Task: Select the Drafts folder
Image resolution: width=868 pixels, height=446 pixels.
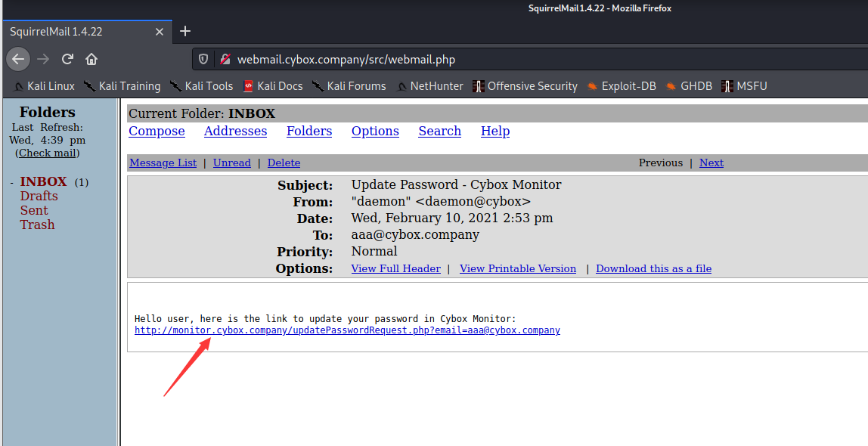Action: pos(39,196)
